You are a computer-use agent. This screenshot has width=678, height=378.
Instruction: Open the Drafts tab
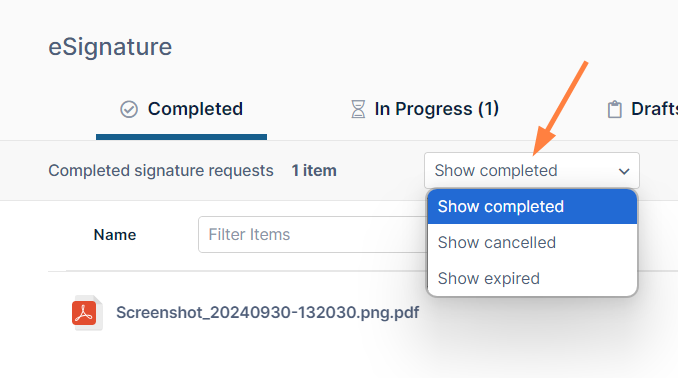pos(643,109)
